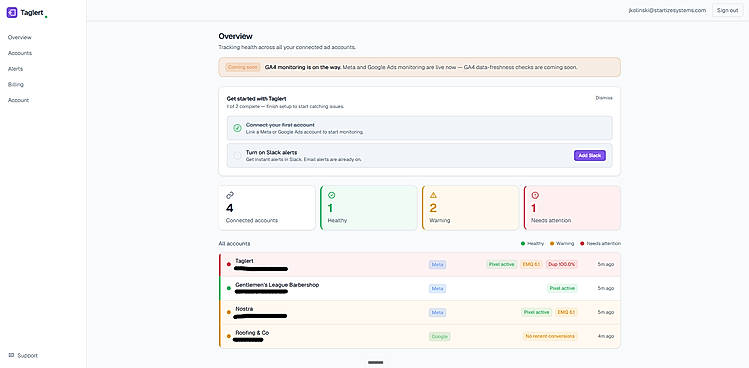
Task: Open the Accounts sidebar item
Action: coord(20,53)
